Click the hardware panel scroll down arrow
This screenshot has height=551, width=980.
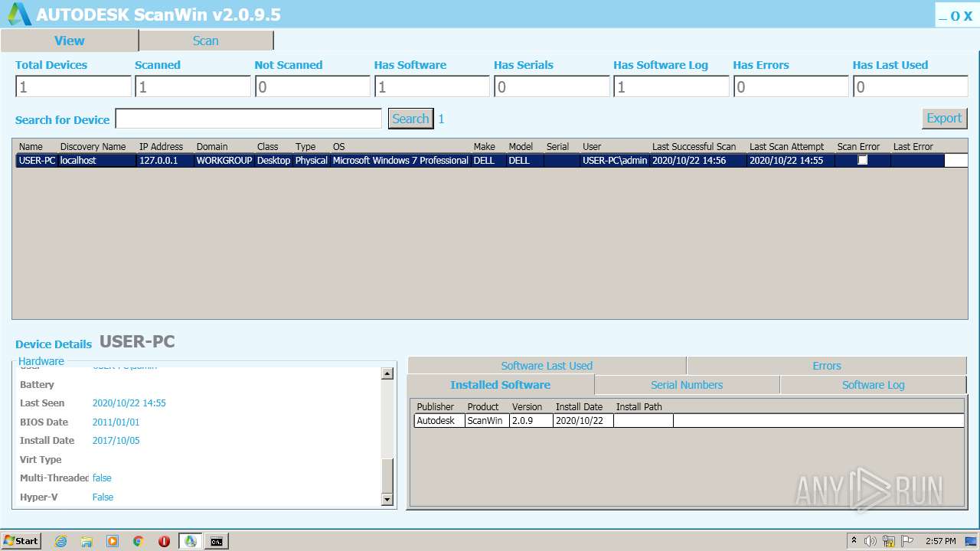(x=387, y=500)
